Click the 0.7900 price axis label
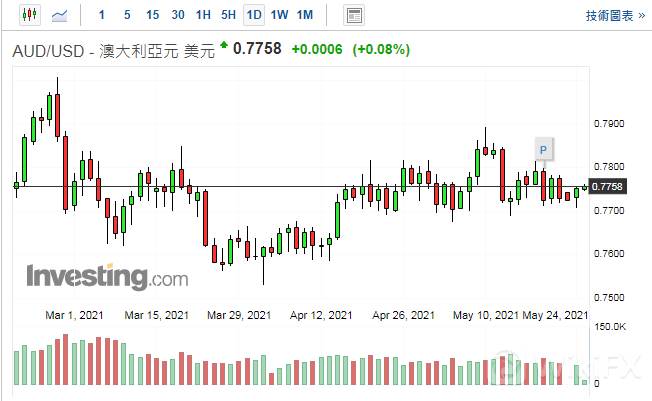The image size is (652, 401). [609, 124]
